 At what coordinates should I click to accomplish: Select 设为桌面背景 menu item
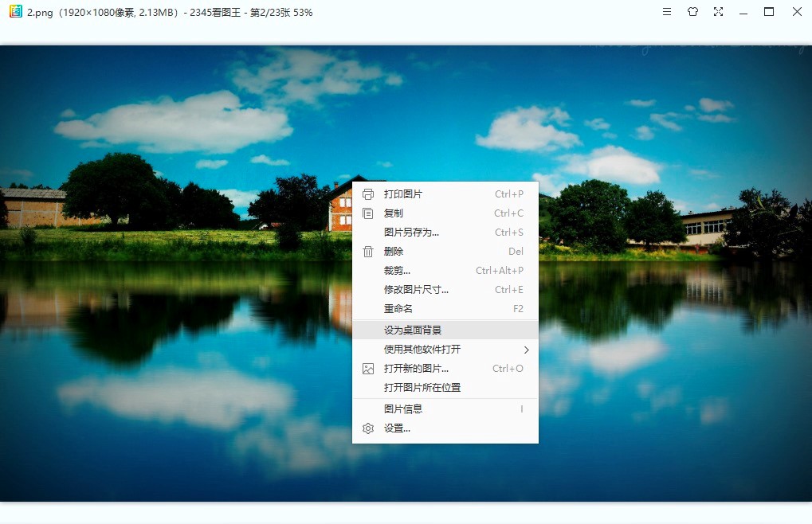(x=445, y=330)
